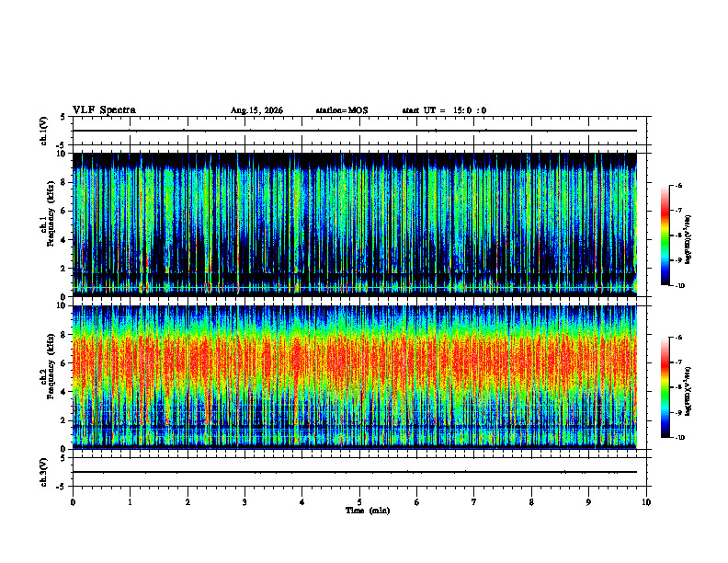
Task: Click the ch.1 spectrogram color bar
Action: point(665,236)
